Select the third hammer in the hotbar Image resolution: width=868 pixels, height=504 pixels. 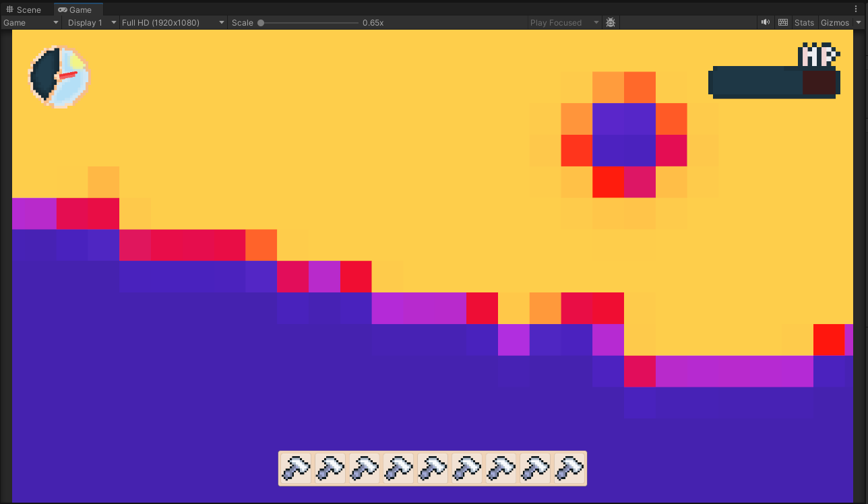(x=364, y=468)
